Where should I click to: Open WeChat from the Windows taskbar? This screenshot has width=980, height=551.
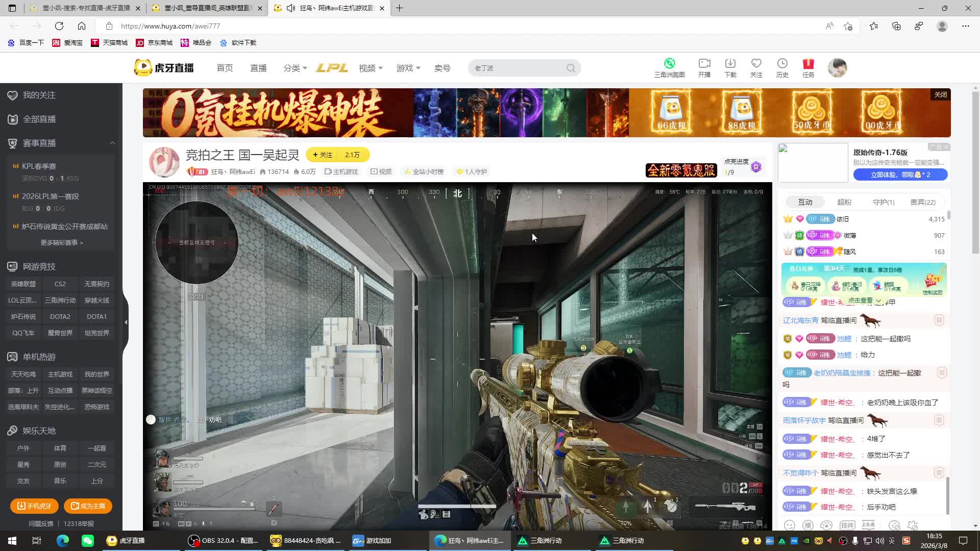pyautogui.click(x=88, y=540)
